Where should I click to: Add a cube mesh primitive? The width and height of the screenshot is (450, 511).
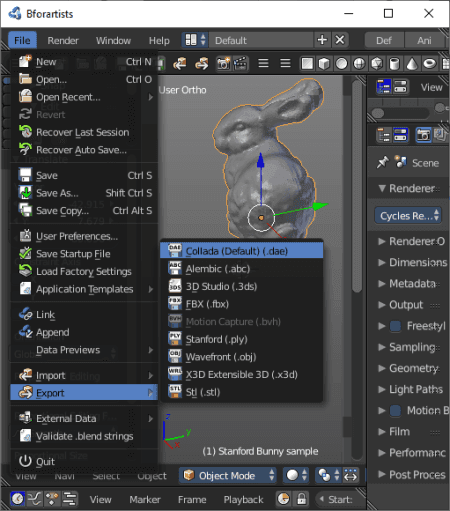point(324,63)
